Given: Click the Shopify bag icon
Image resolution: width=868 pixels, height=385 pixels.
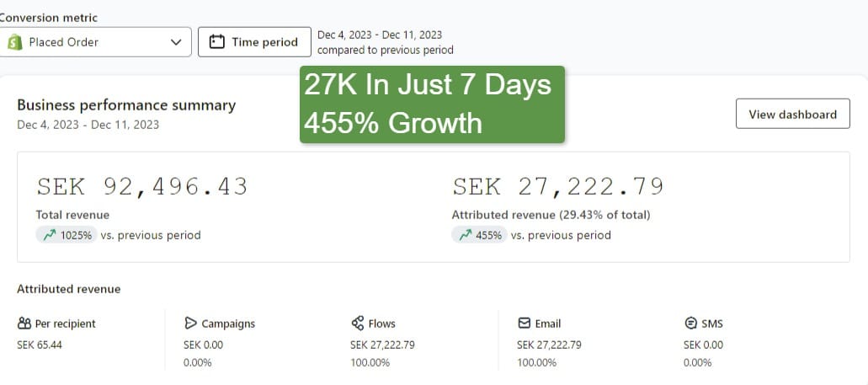Looking at the screenshot, I should [x=14, y=42].
